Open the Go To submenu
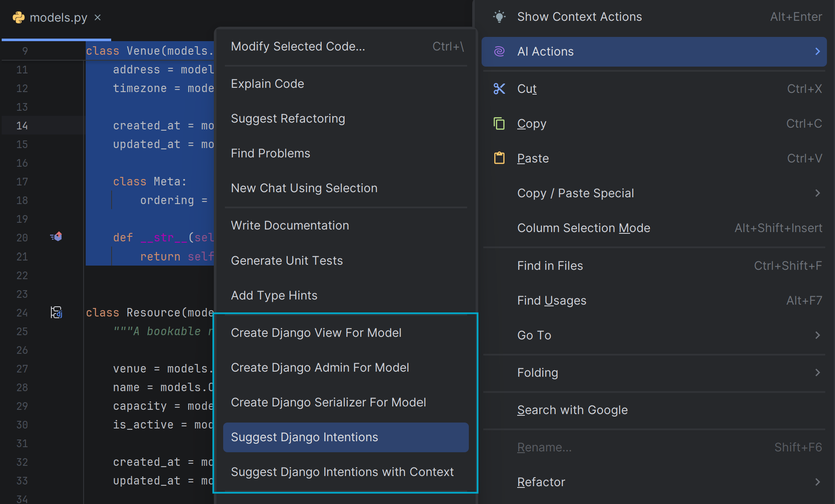 coord(654,335)
